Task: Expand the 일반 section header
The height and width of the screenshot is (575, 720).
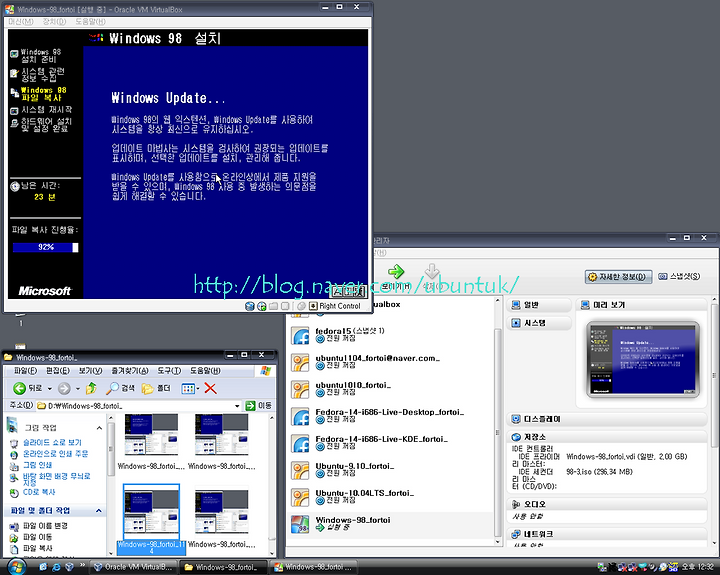Action: 540,305
